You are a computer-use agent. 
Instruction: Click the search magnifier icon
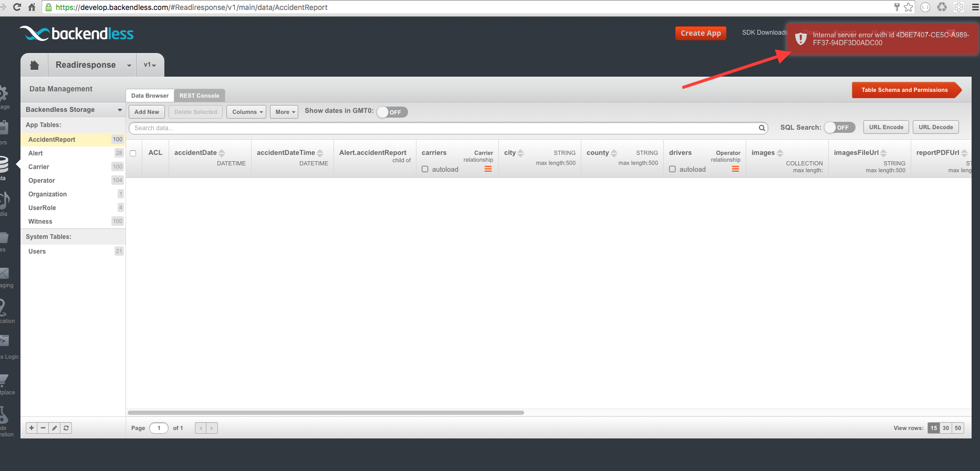pyautogui.click(x=762, y=128)
